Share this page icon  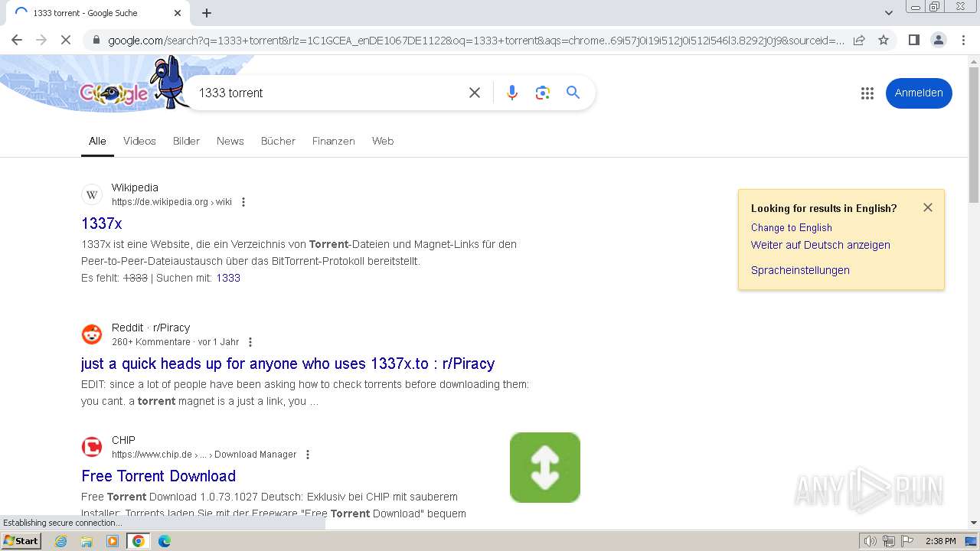[x=859, y=40]
